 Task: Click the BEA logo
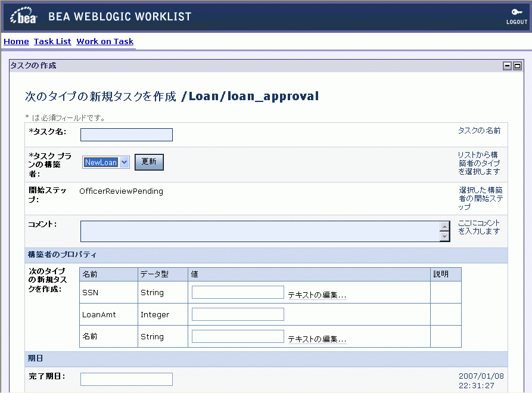tap(23, 16)
